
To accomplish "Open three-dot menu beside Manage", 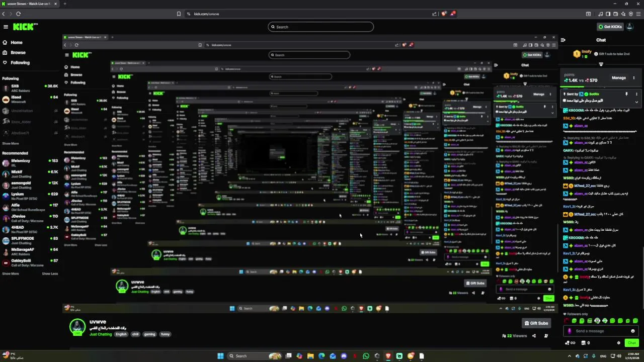I will pyautogui.click(x=634, y=78).
